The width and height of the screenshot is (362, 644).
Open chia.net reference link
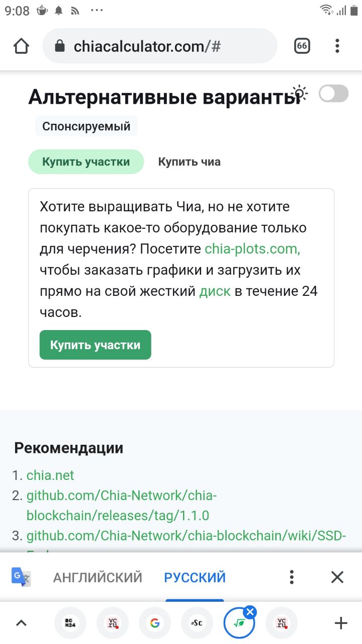click(50, 475)
